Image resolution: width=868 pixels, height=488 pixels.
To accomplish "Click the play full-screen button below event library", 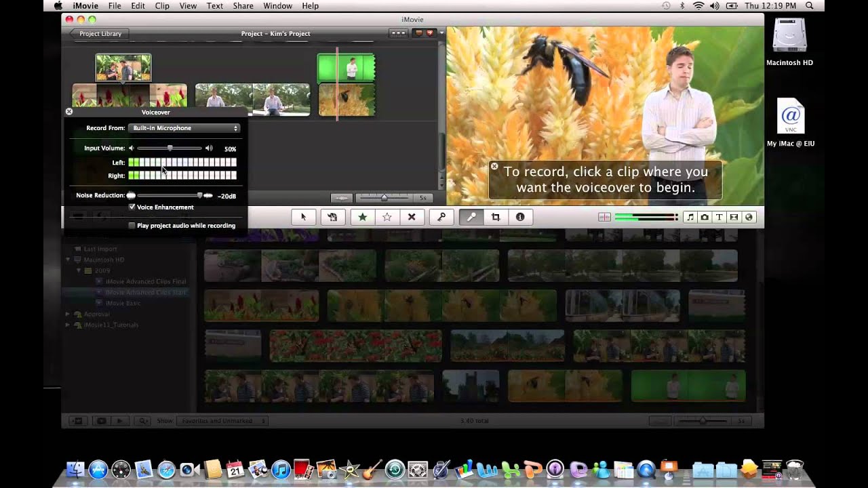I will tap(102, 421).
